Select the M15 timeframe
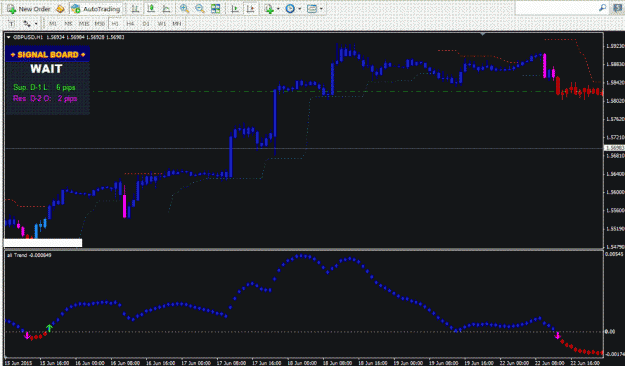Screen dimensions: 625x366 [84, 24]
